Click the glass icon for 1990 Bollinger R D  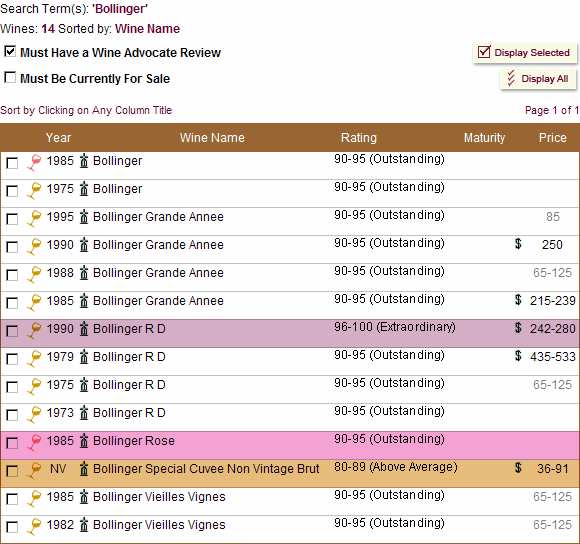(x=34, y=331)
